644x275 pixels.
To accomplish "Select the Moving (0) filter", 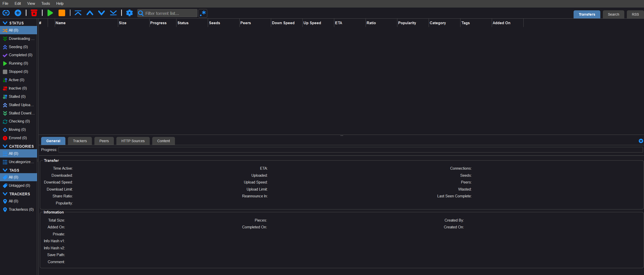I will coord(18,130).
